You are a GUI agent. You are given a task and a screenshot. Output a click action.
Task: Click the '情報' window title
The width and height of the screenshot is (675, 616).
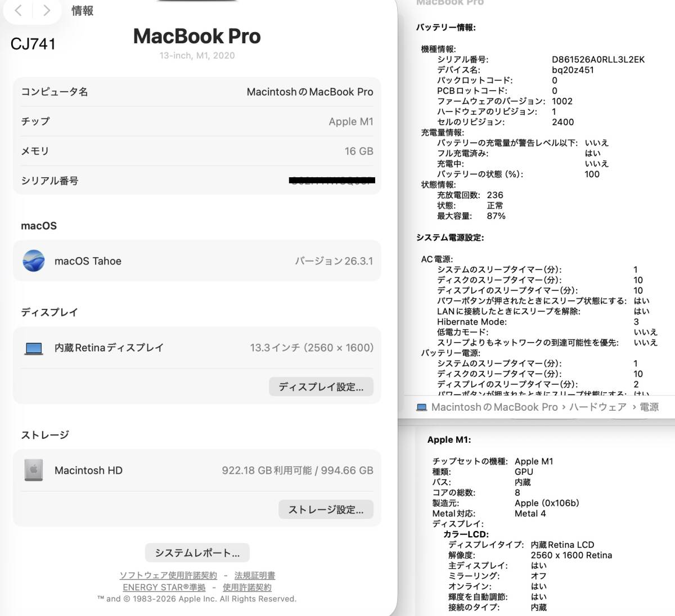82,11
